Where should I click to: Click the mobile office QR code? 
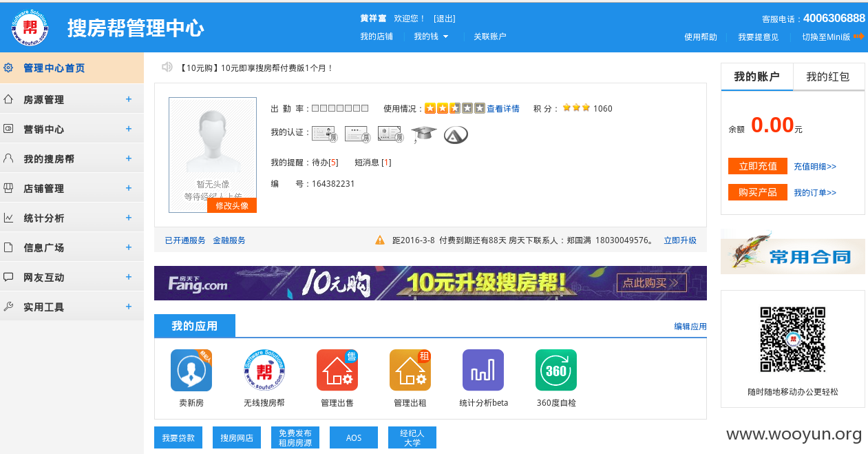pyautogui.click(x=793, y=340)
